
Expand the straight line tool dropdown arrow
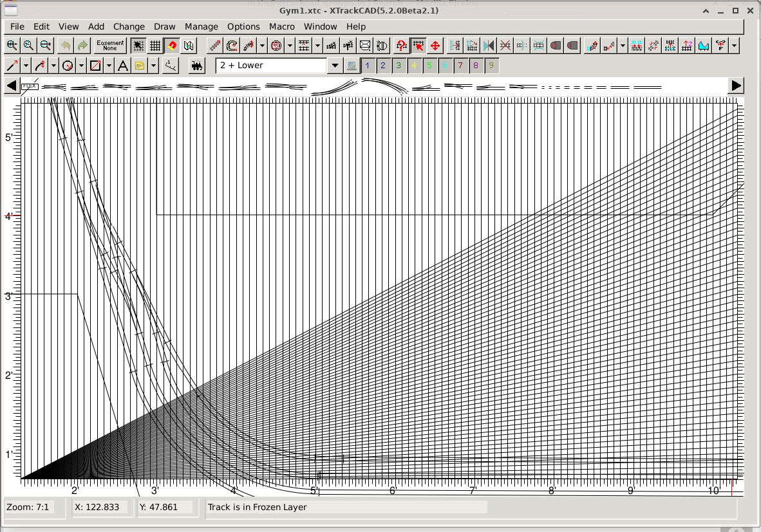pyautogui.click(x=26, y=66)
